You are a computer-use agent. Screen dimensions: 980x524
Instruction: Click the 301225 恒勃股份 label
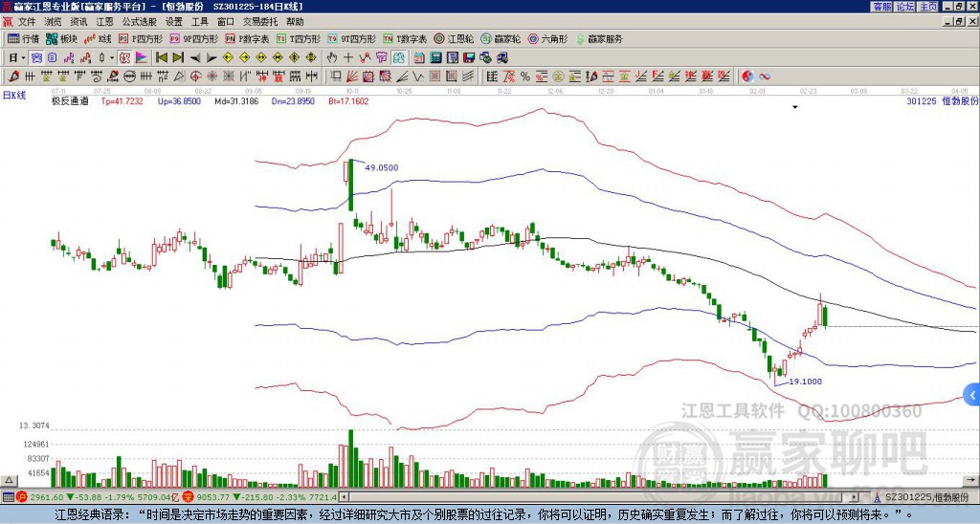[x=942, y=101]
